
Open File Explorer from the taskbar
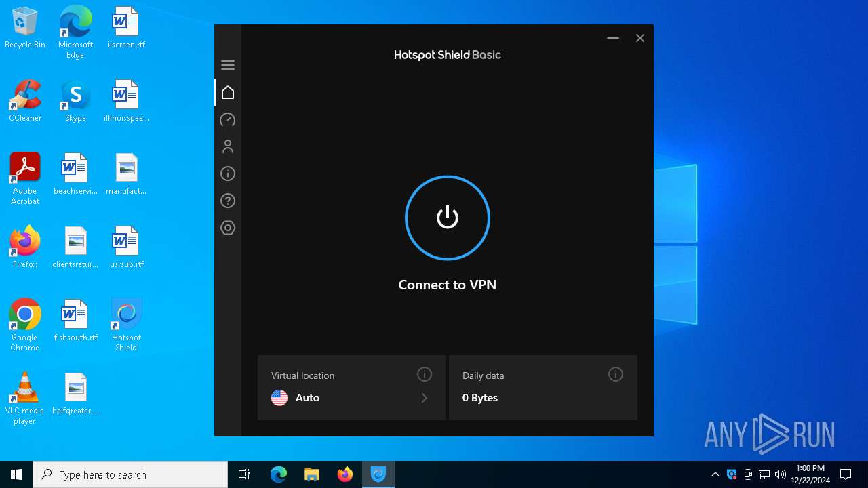click(312, 474)
